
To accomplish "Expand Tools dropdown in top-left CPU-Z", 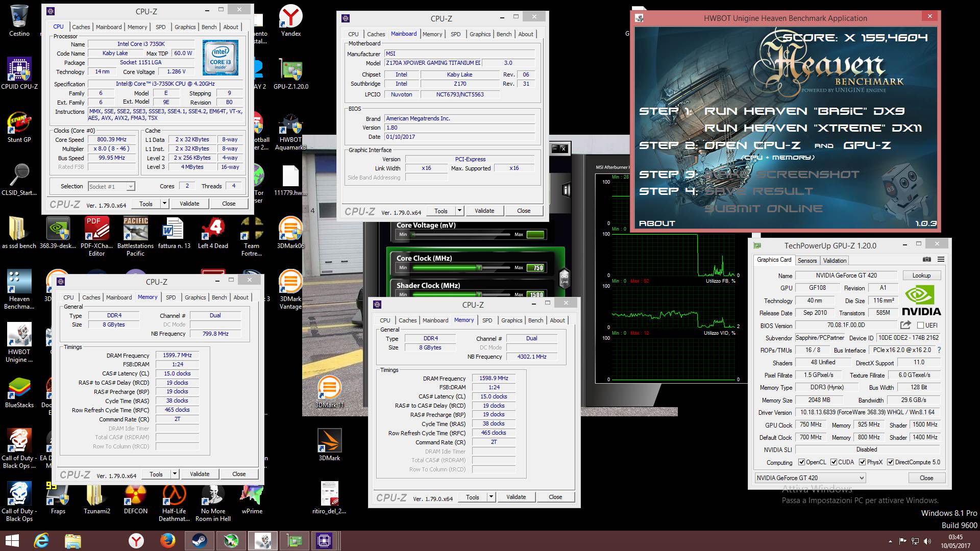I will click(164, 204).
